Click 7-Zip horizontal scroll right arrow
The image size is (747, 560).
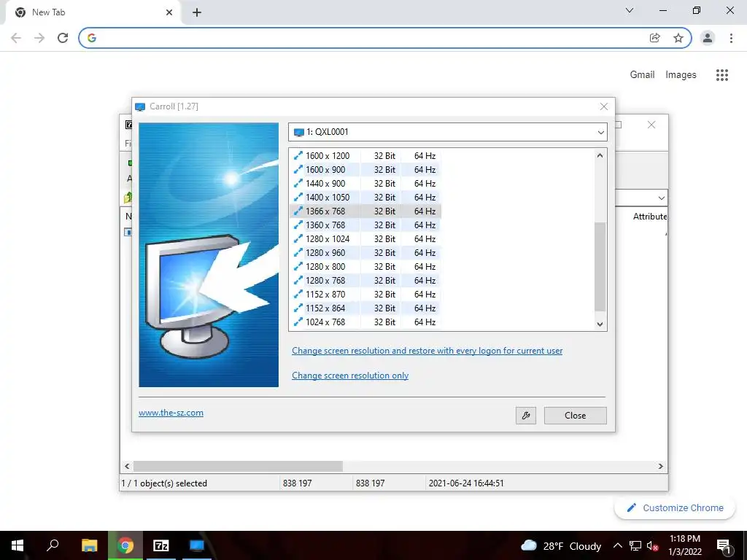pos(661,466)
